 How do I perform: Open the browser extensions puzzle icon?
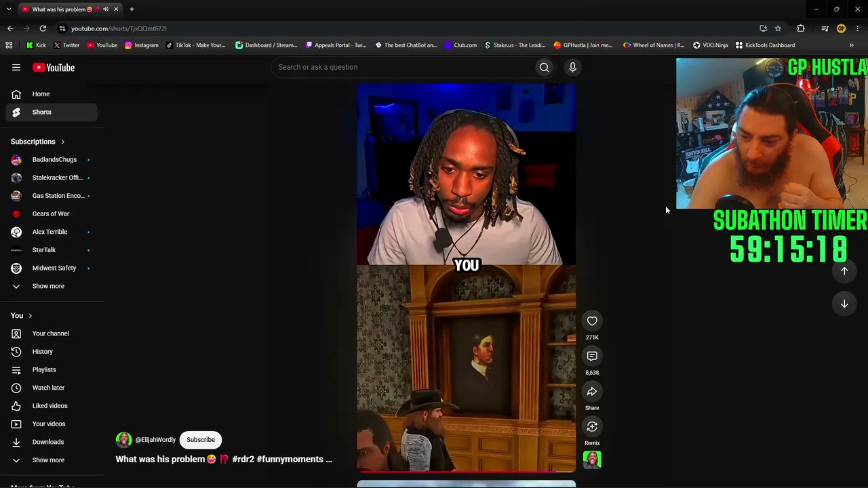click(x=801, y=28)
